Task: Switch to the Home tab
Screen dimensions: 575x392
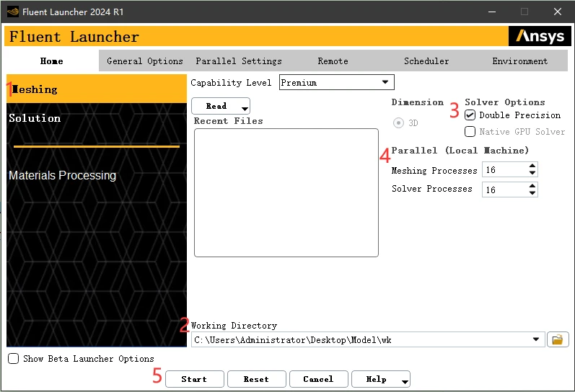Action: pos(52,61)
